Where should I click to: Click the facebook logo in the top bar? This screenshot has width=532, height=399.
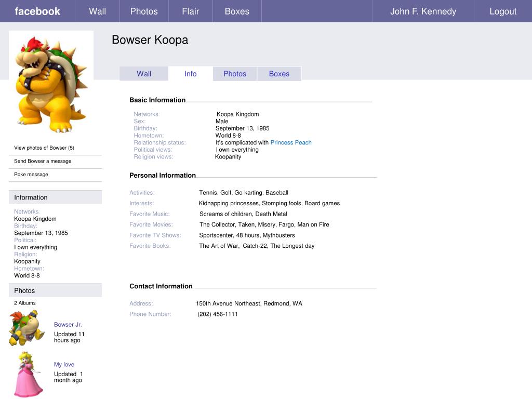point(37,11)
